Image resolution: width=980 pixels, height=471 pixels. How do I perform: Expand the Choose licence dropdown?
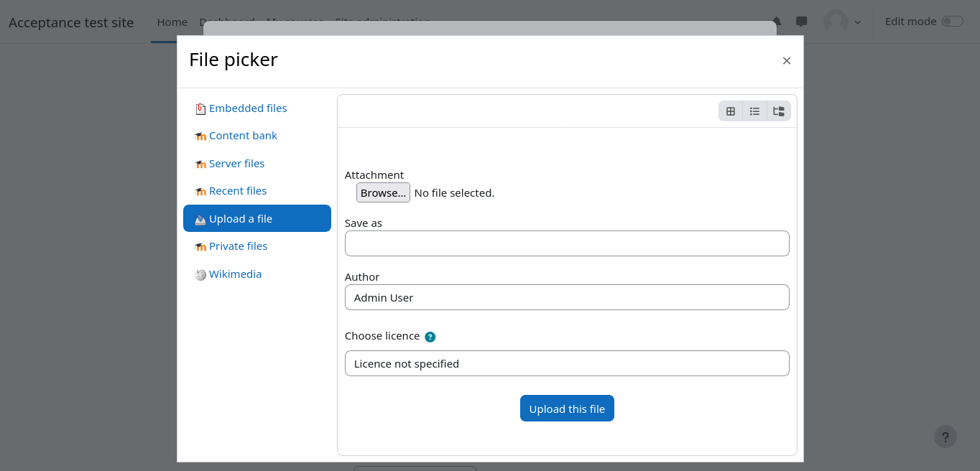pos(567,363)
